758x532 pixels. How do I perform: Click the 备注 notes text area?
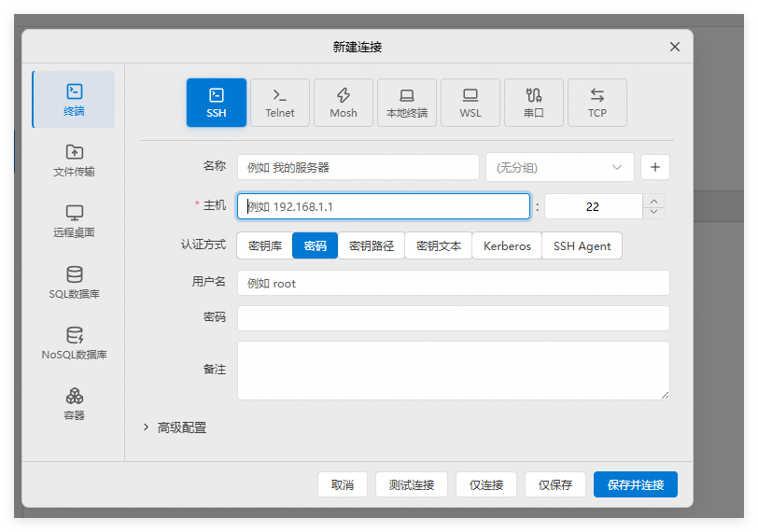(x=453, y=371)
